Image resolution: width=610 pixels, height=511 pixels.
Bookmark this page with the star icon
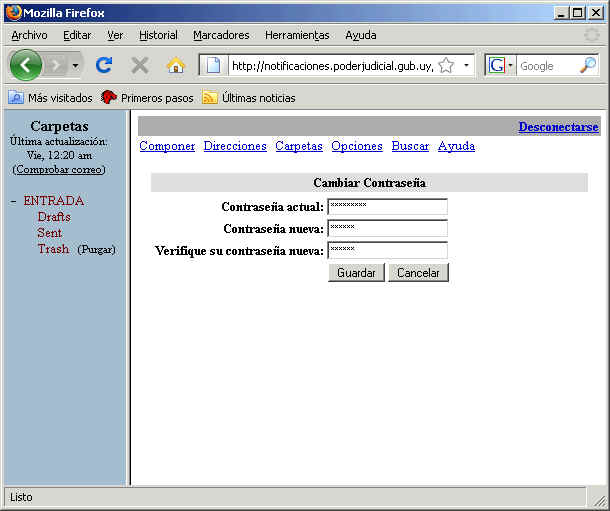click(446, 65)
